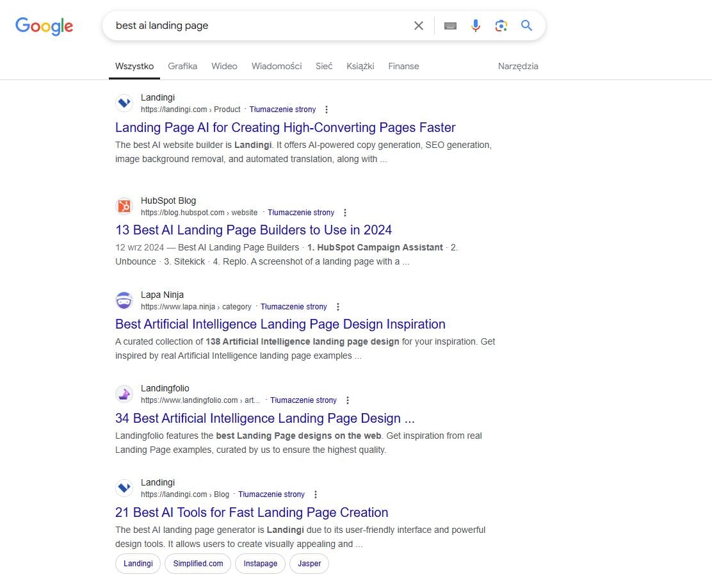
Task: Click the Lapa Ninja favicon
Action: (124, 300)
